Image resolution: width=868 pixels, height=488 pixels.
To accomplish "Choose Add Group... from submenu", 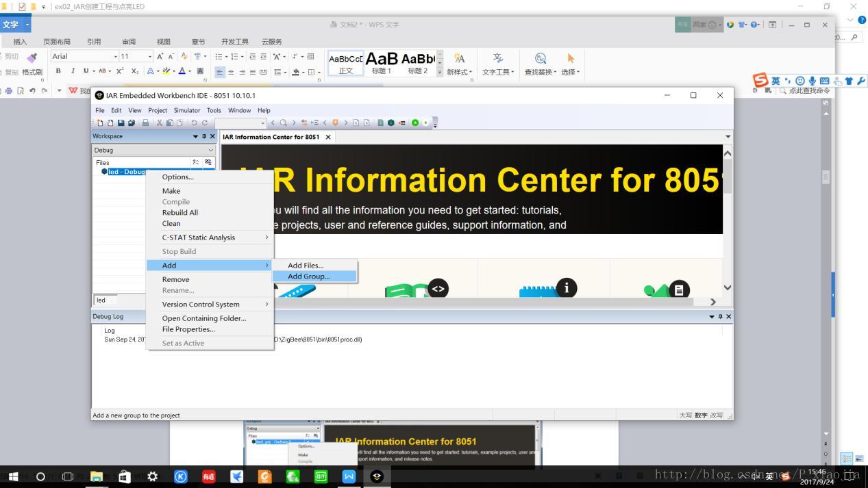I will point(314,277).
